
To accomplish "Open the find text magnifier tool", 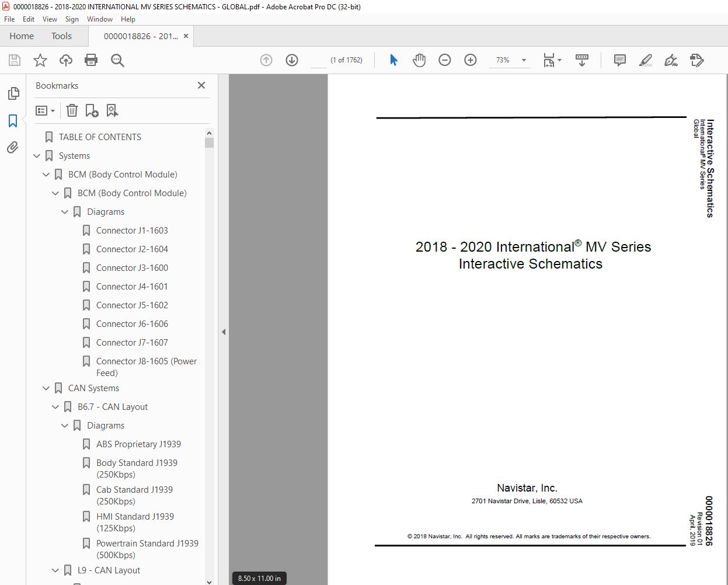I will point(117,60).
